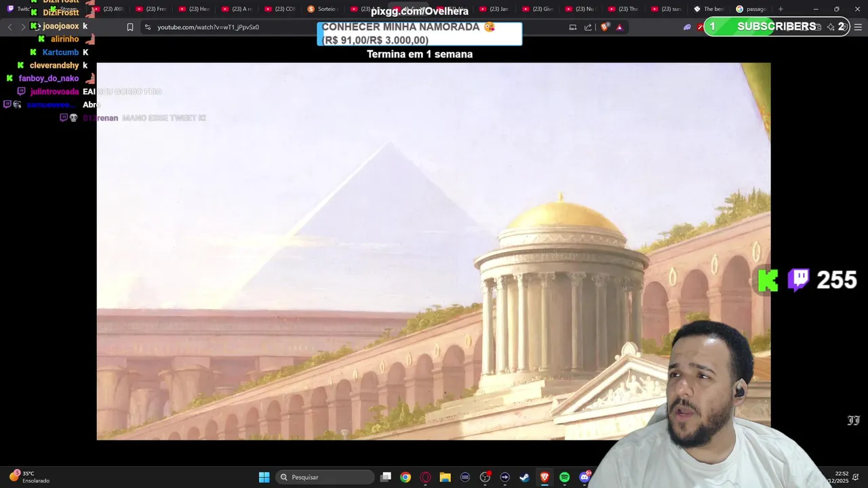The image size is (868, 488).
Task: Click chat username cleverandshy
Action: [54, 66]
